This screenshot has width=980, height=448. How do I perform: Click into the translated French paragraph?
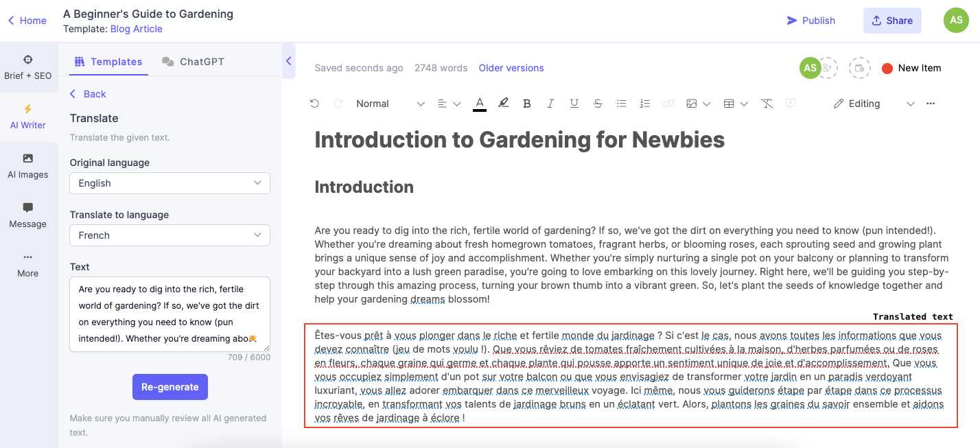click(630, 376)
